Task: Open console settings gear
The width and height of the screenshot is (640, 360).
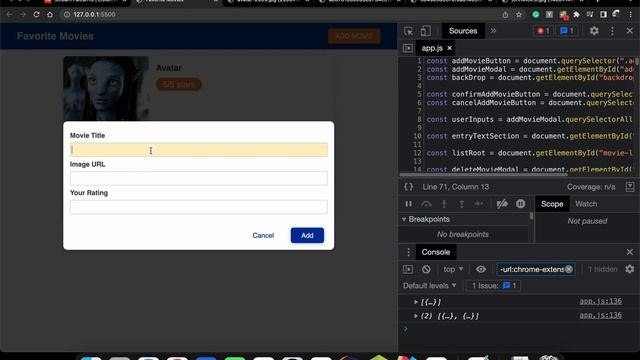Action: point(630,269)
